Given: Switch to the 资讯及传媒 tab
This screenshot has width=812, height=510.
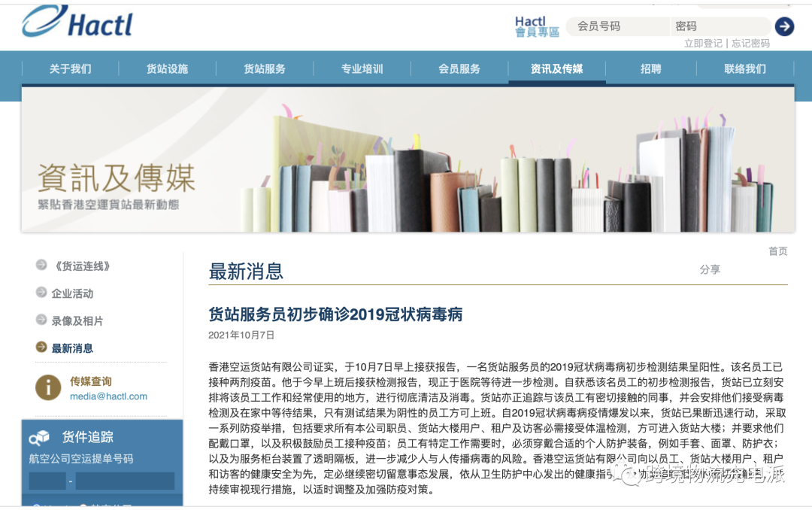Looking at the screenshot, I should pos(557,68).
